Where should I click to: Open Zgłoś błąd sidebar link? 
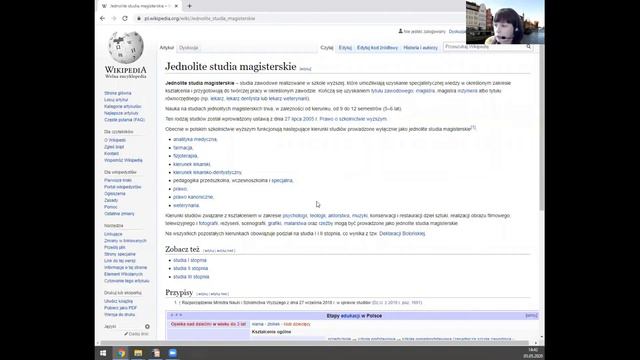point(114,147)
